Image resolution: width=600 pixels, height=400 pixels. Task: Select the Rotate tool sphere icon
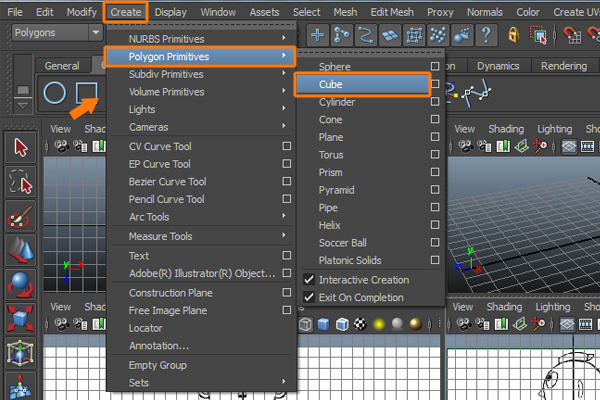pyautogui.click(x=20, y=283)
